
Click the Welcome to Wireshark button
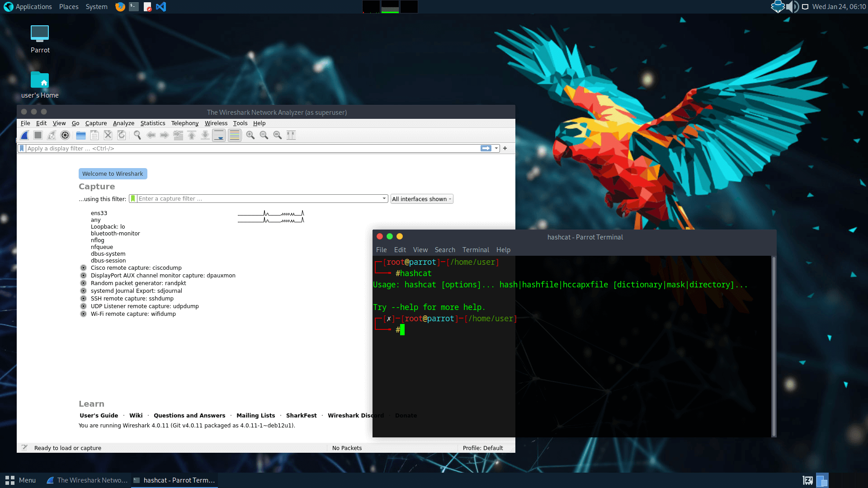113,174
